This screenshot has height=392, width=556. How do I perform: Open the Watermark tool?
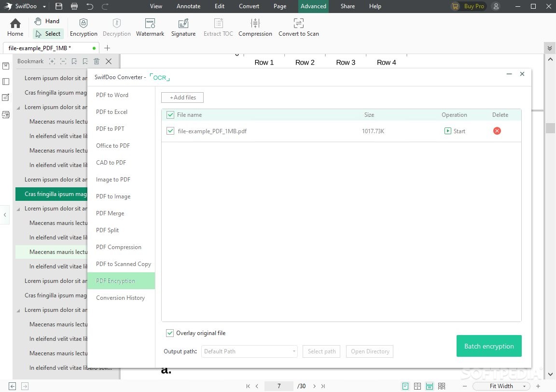pyautogui.click(x=150, y=28)
